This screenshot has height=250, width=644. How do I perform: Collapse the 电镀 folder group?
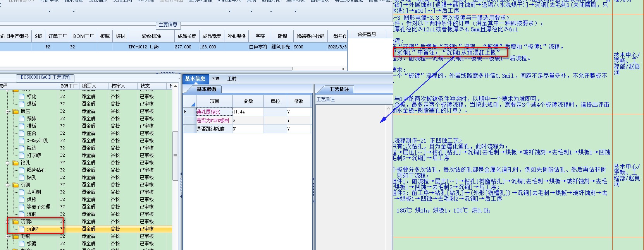click(8, 236)
